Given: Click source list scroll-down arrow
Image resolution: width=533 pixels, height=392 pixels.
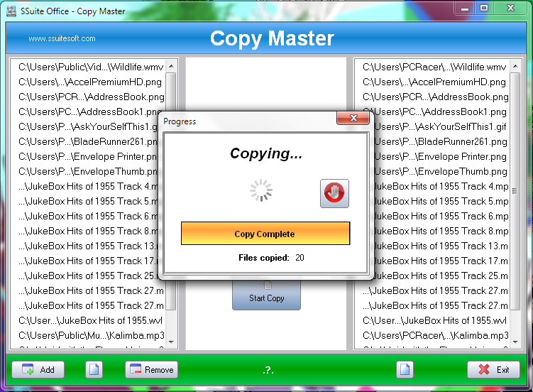Looking at the screenshot, I should coord(171,342).
